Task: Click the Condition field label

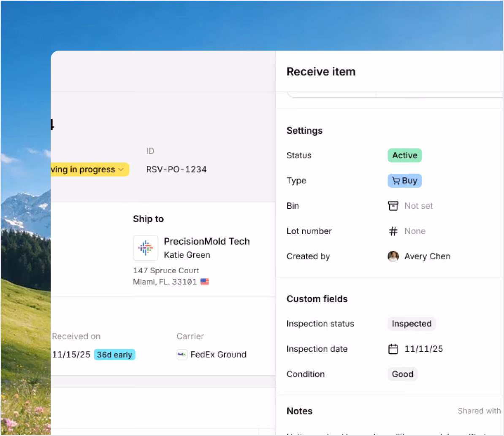Action: point(305,374)
